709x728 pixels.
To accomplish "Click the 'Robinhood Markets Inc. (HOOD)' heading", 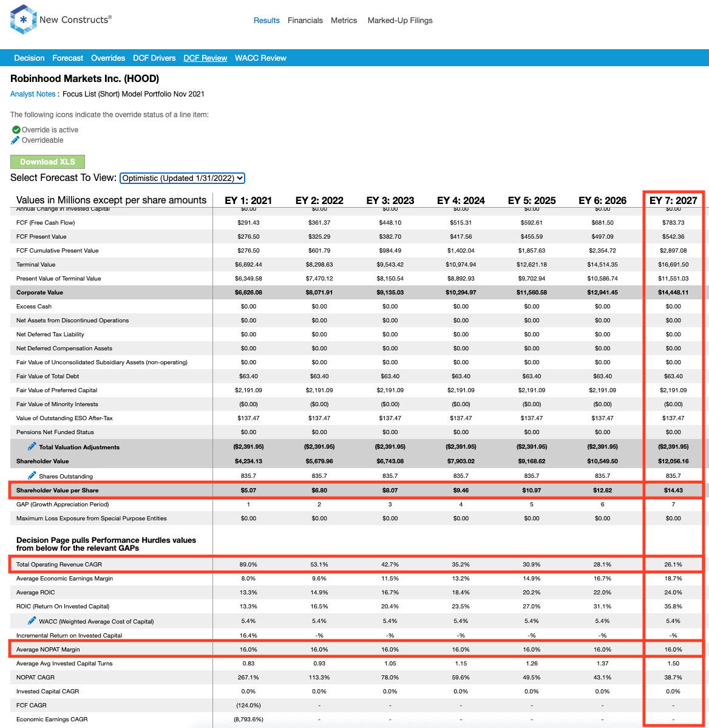I will [x=84, y=78].
